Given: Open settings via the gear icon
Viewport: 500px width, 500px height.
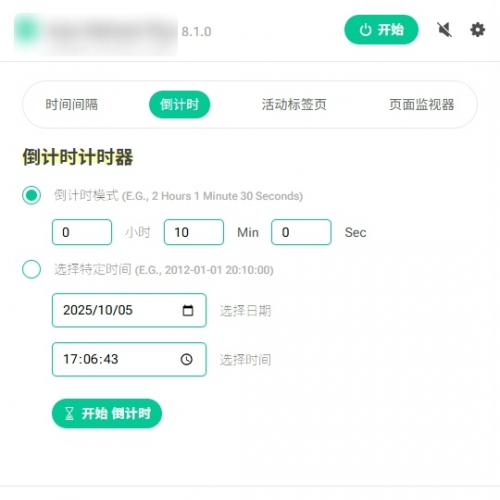Looking at the screenshot, I should click(x=477, y=30).
